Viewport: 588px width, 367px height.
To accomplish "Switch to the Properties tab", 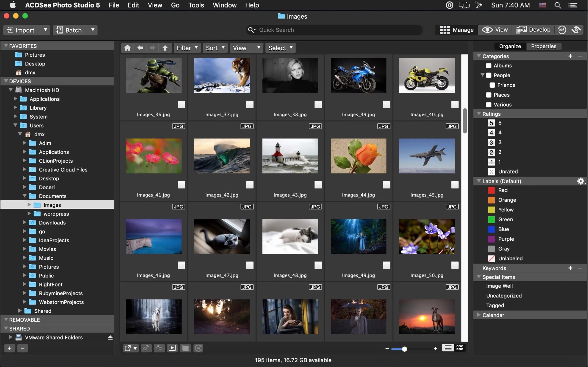I will (543, 46).
